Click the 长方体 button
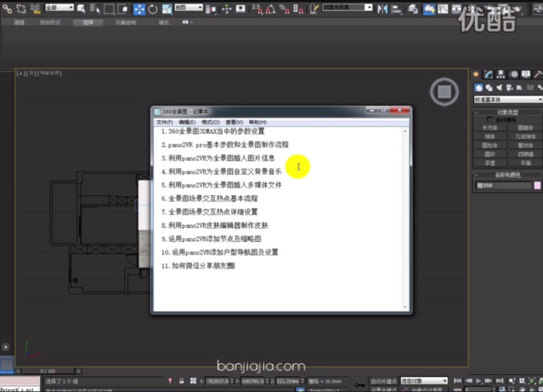The width and height of the screenshot is (543, 392). 490,128
